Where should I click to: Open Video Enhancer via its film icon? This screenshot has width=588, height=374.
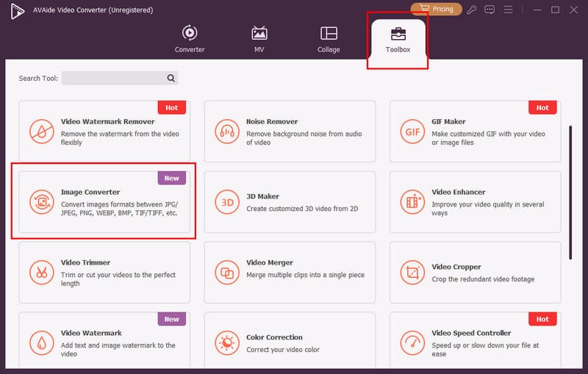pos(412,202)
